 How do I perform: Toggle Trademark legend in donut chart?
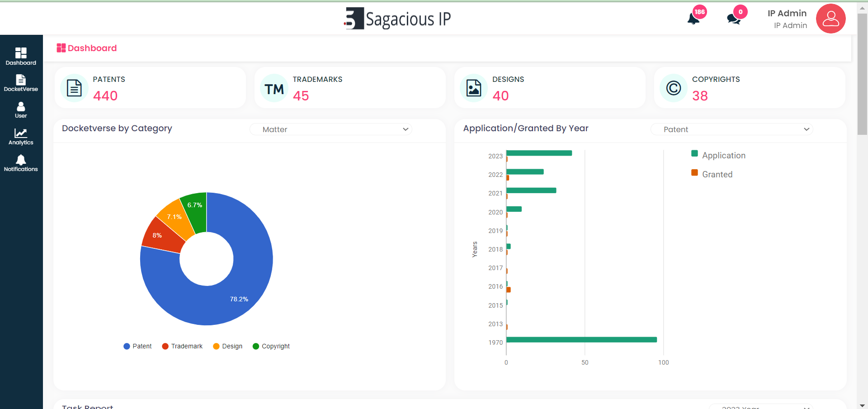[x=183, y=346]
